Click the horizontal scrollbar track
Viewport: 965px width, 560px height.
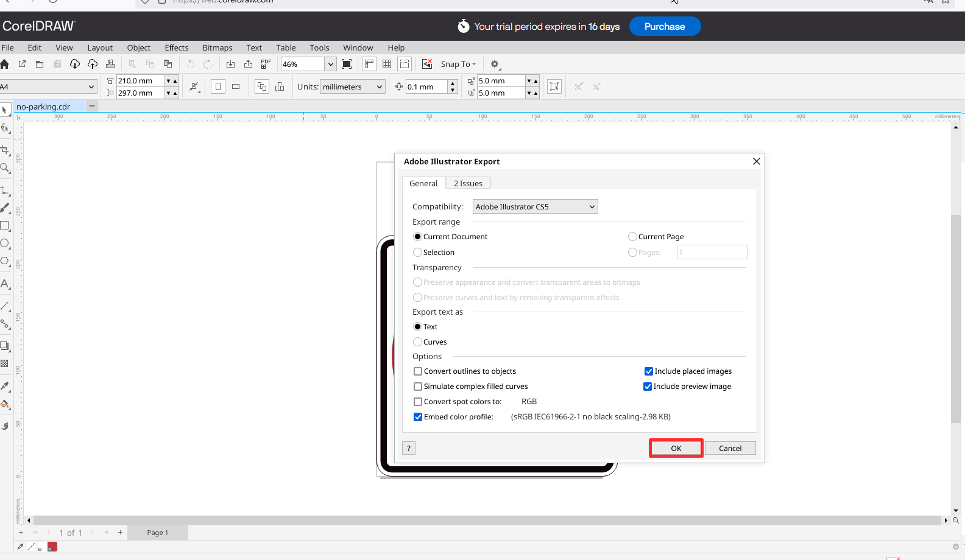tap(487, 520)
